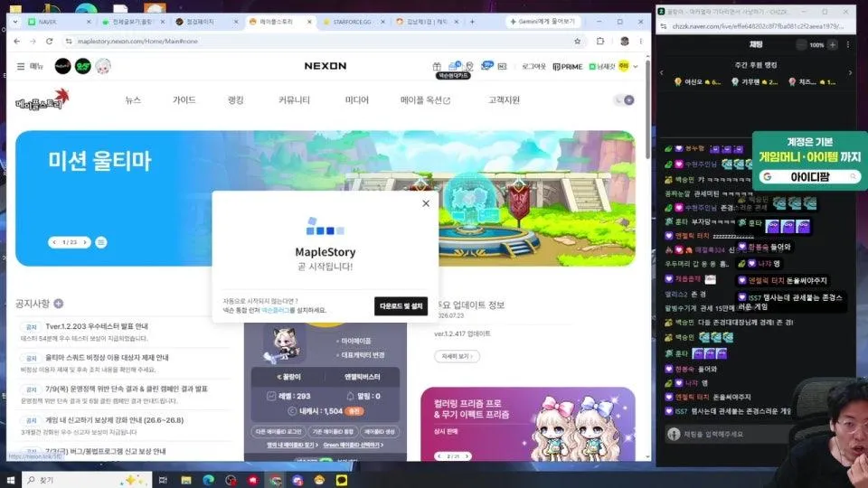
Task: Open the Nexon plug link in popup
Action: 275,310
